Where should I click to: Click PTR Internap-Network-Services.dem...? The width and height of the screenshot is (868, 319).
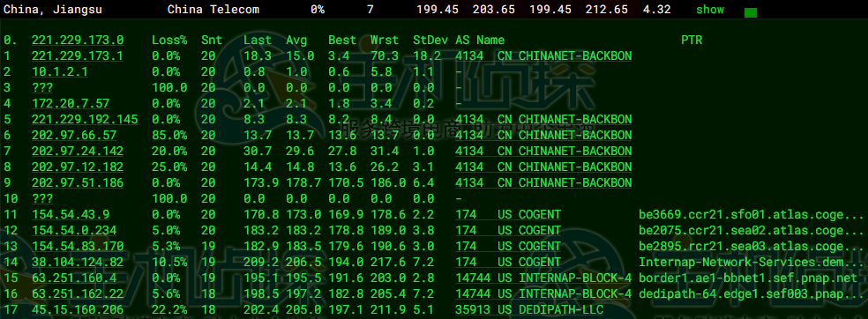(752, 262)
